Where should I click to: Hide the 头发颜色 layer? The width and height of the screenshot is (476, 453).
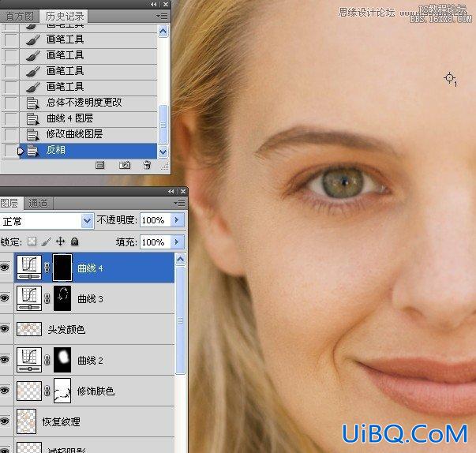[5, 329]
